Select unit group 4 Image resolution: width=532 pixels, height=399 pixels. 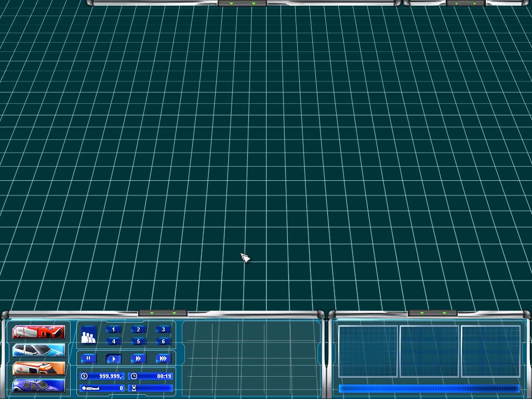[x=113, y=341]
